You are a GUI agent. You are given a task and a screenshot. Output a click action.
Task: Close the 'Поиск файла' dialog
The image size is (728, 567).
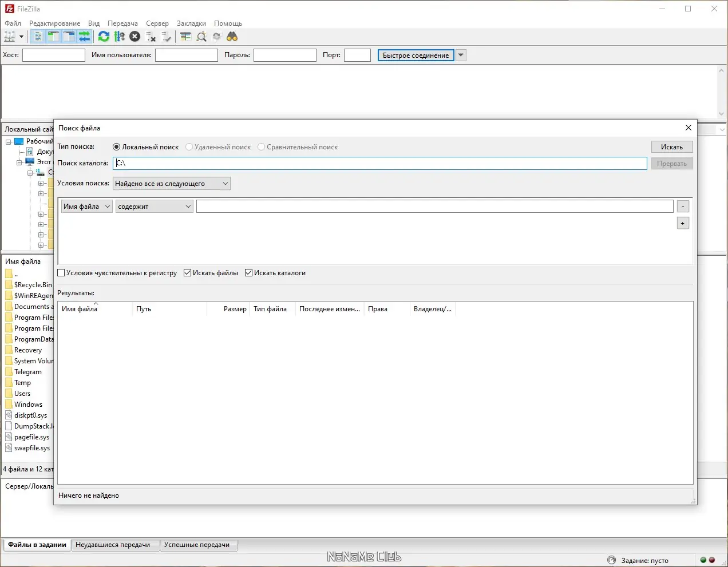(689, 128)
